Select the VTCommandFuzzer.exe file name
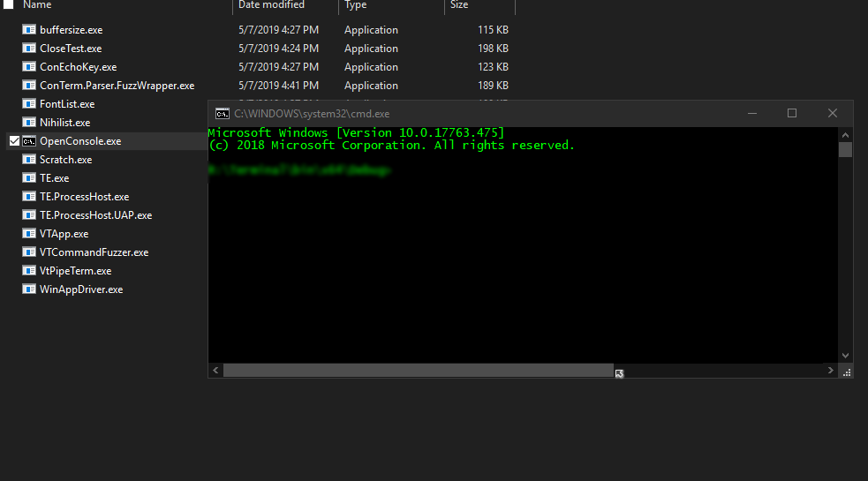The width and height of the screenshot is (868, 481). [x=94, y=252]
